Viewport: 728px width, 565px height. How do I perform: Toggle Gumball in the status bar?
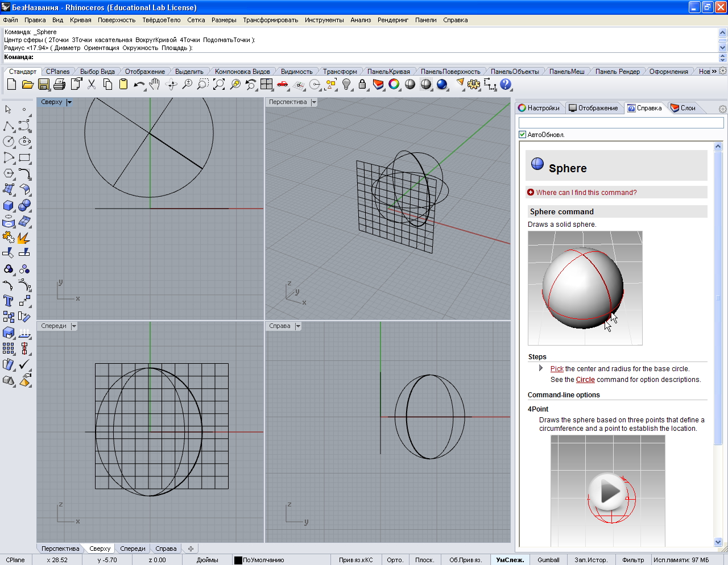pos(548,560)
